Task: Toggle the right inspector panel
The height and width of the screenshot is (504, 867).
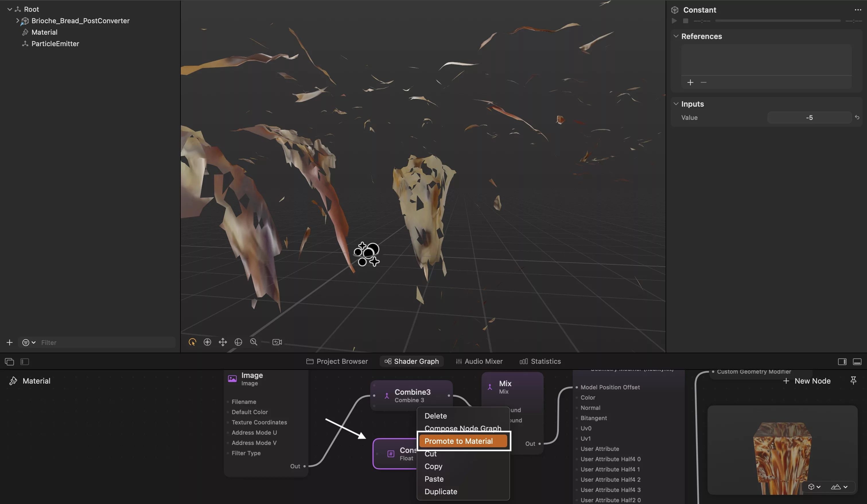Action: click(842, 361)
